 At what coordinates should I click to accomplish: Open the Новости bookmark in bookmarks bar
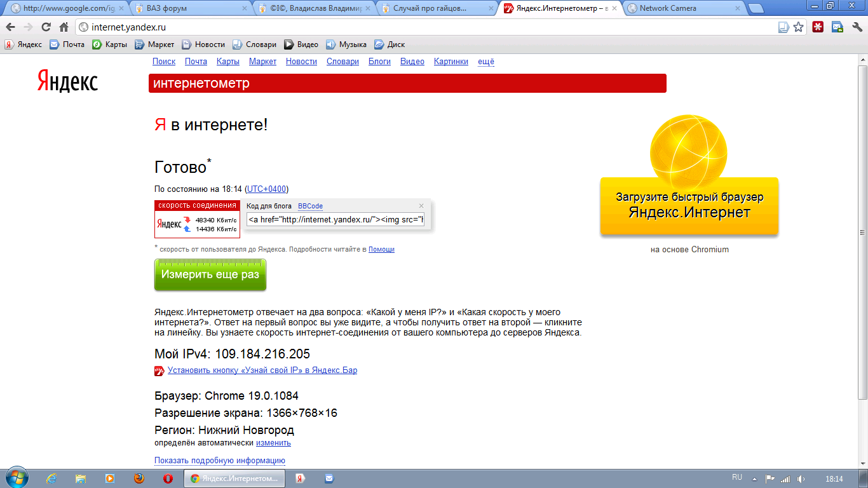(203, 44)
